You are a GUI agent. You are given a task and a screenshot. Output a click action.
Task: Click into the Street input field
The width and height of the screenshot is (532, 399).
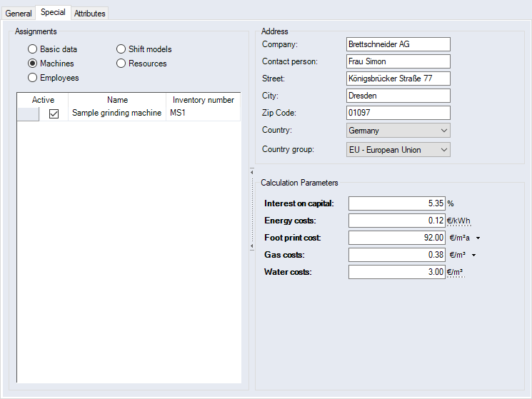398,79
